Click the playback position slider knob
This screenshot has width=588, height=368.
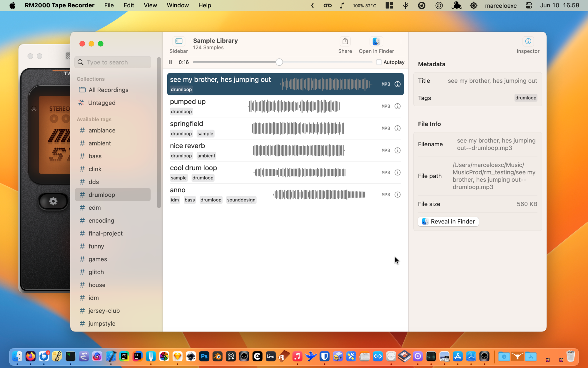[279, 62]
